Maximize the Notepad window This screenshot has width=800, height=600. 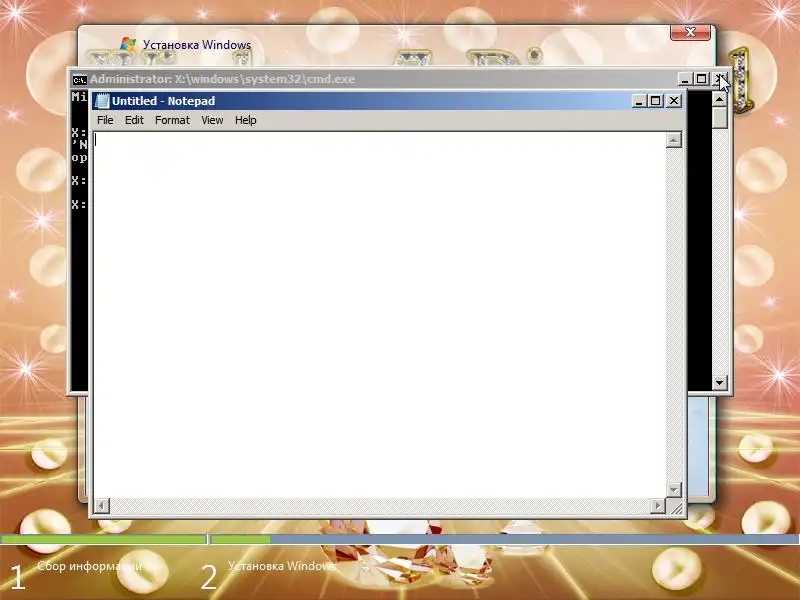(x=656, y=101)
